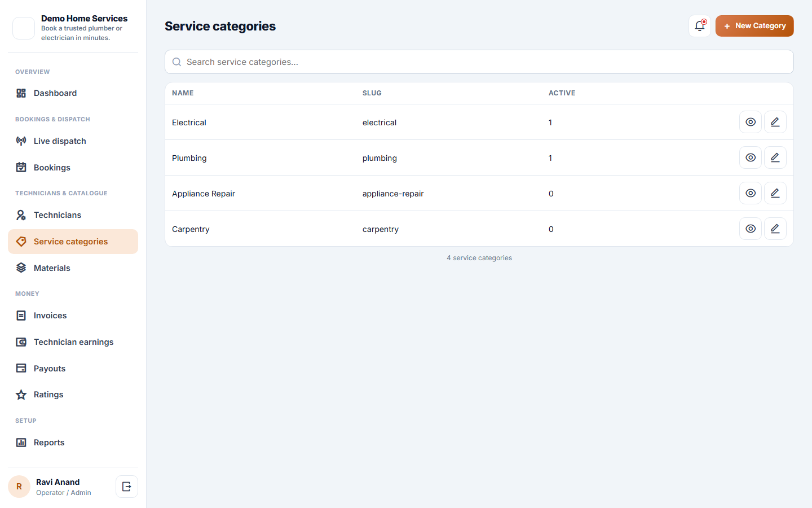This screenshot has width=812, height=508.
Task: Click the Slug column header
Action: coord(372,93)
